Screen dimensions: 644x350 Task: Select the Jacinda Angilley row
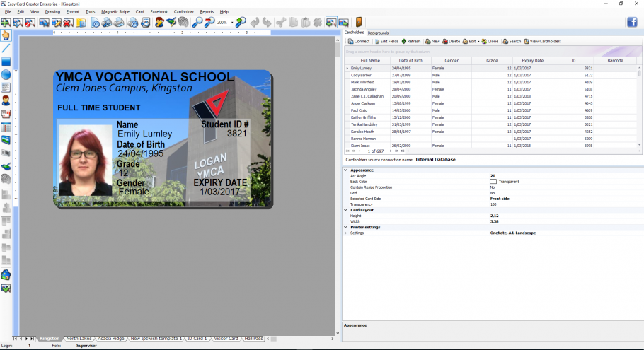click(x=491, y=90)
